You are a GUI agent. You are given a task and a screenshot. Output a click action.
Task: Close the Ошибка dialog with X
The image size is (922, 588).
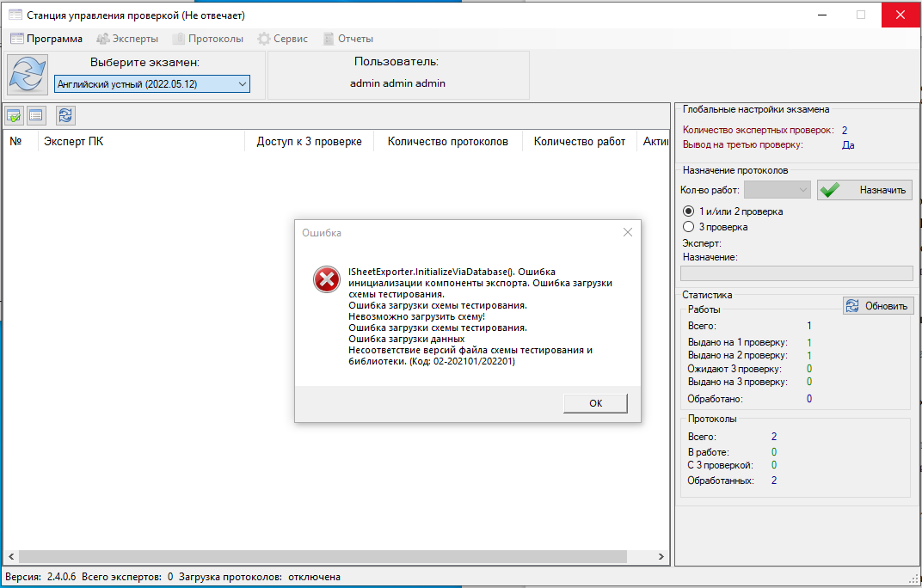(x=628, y=232)
